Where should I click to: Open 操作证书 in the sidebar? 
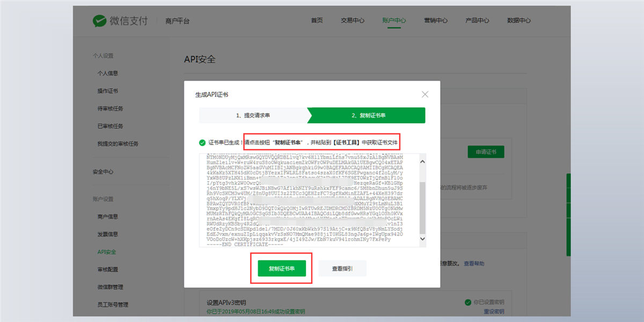tap(107, 91)
